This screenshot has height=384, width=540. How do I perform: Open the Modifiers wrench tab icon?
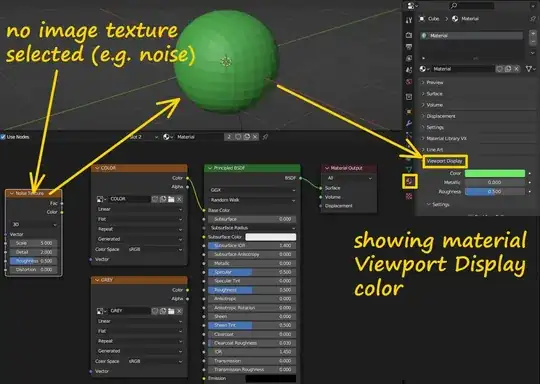click(x=409, y=123)
